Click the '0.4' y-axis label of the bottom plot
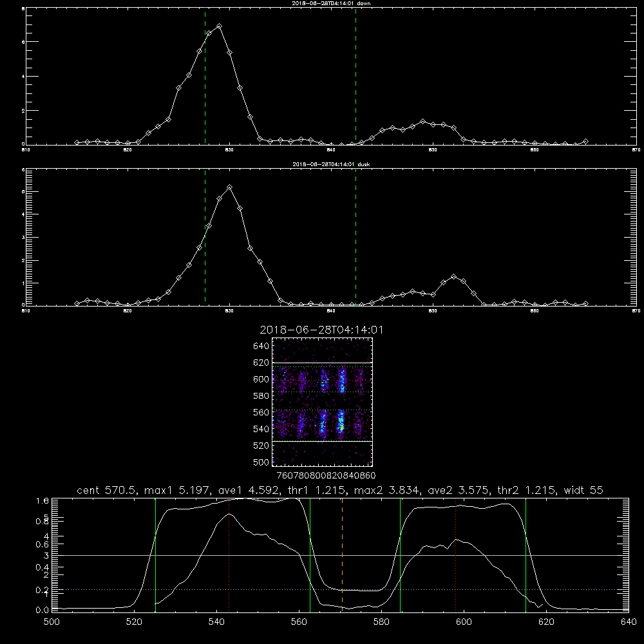Image resolution: width=644 pixels, height=644 pixels. 43,567
